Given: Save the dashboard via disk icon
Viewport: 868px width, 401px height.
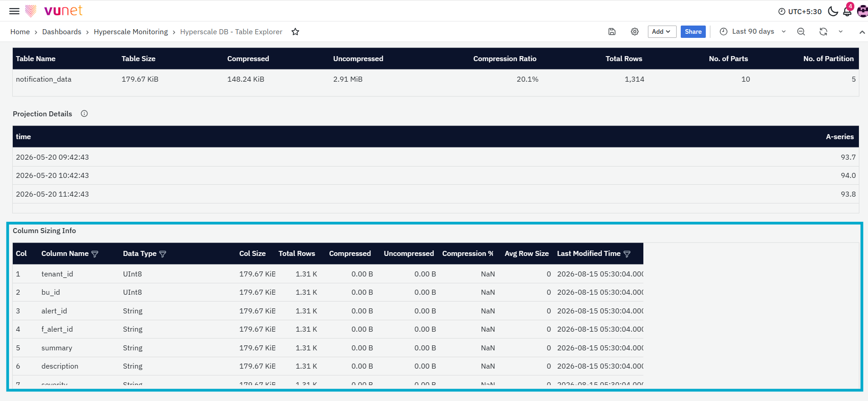Looking at the screenshot, I should point(612,31).
